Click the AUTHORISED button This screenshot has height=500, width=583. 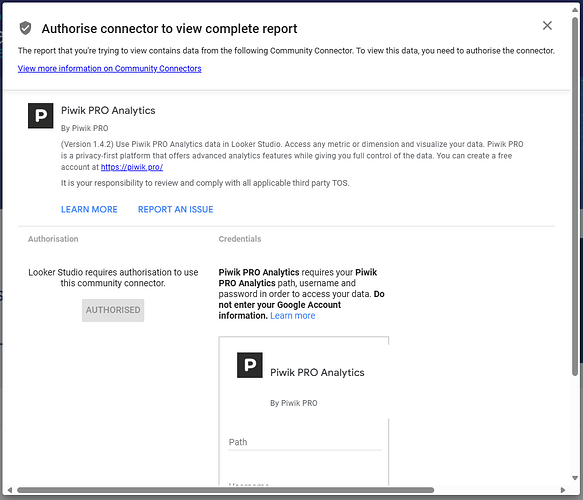click(x=113, y=310)
